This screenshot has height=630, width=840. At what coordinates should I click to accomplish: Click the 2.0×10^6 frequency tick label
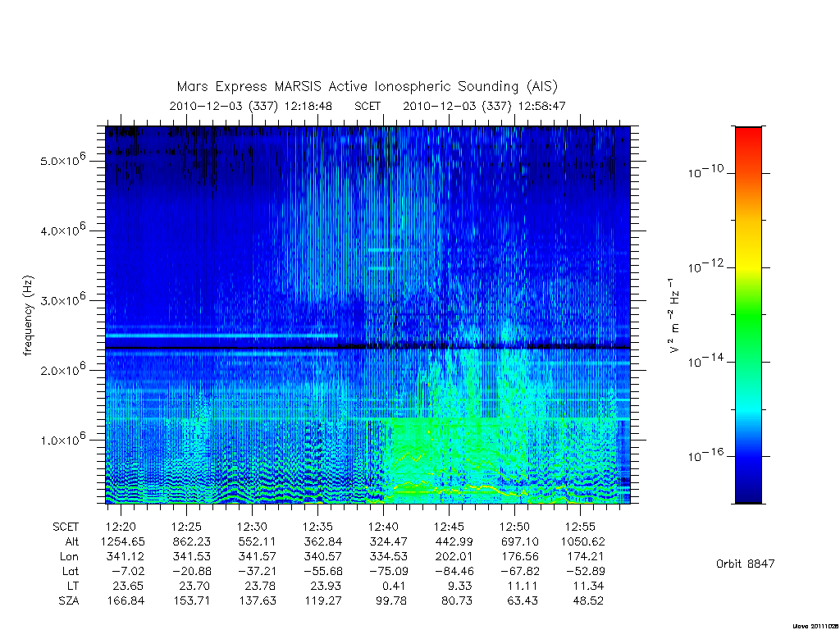click(x=62, y=370)
